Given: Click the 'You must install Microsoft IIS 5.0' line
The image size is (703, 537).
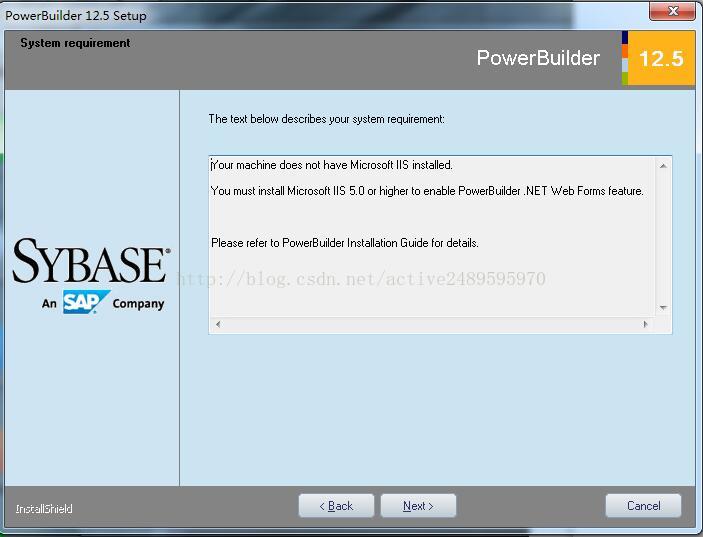Looking at the screenshot, I should 427,191.
